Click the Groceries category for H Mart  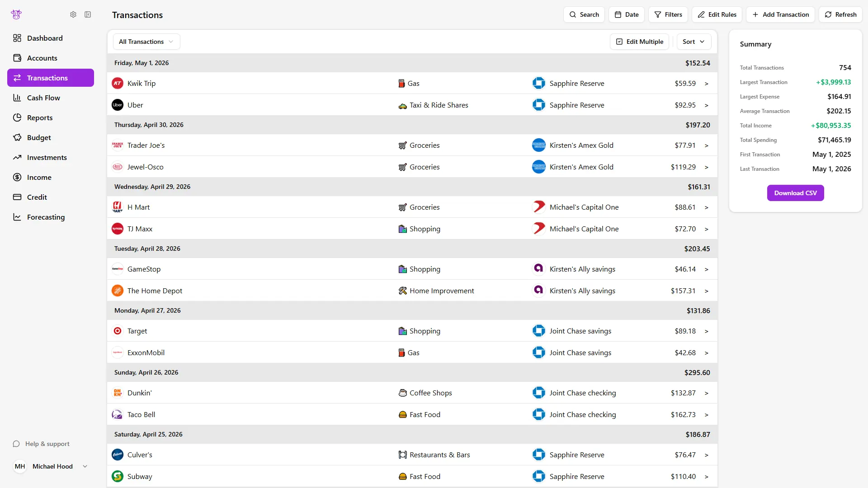click(425, 207)
